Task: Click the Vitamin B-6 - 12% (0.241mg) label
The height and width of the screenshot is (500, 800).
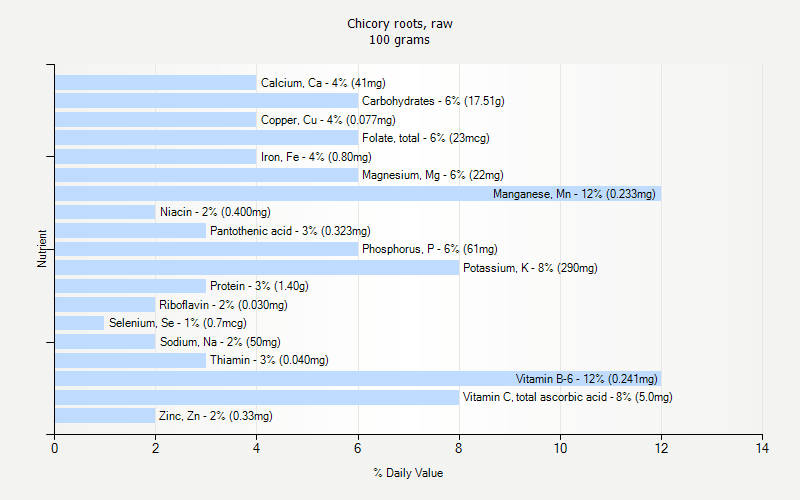Action: [x=586, y=379]
